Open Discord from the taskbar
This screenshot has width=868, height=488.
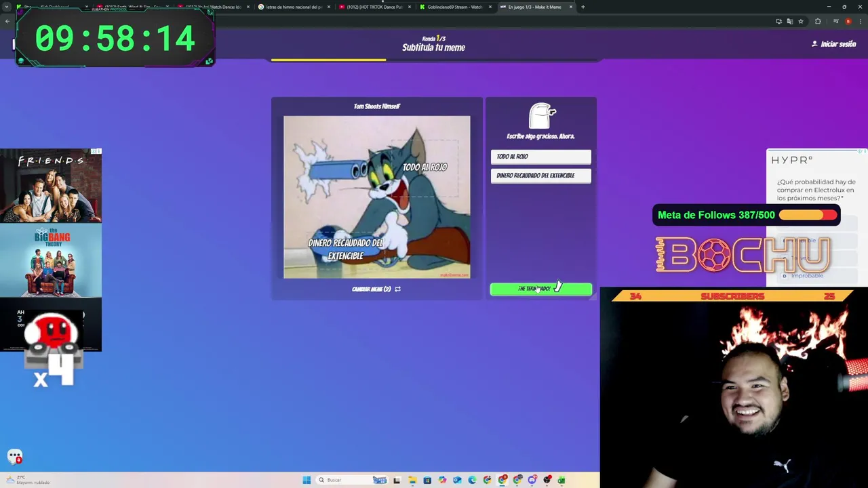pos(532,480)
